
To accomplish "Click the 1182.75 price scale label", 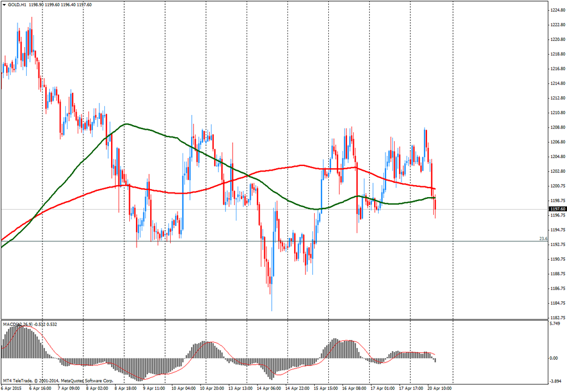I will click(557, 317).
